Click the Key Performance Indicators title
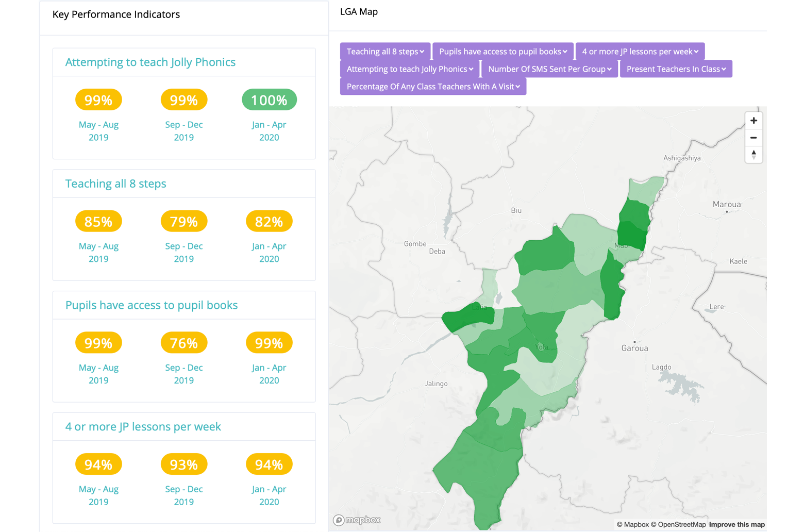The height and width of the screenshot is (532, 804). [x=116, y=14]
